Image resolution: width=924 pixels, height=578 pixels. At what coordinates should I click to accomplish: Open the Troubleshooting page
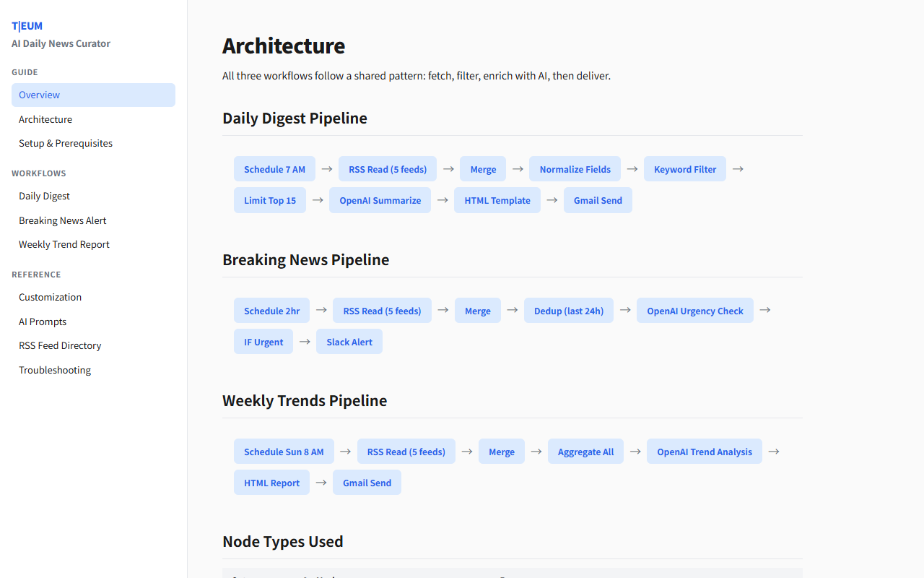[x=54, y=370]
